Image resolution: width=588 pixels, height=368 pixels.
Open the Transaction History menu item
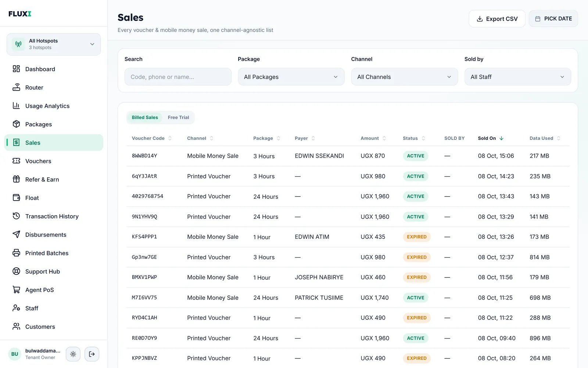pyautogui.click(x=54, y=216)
